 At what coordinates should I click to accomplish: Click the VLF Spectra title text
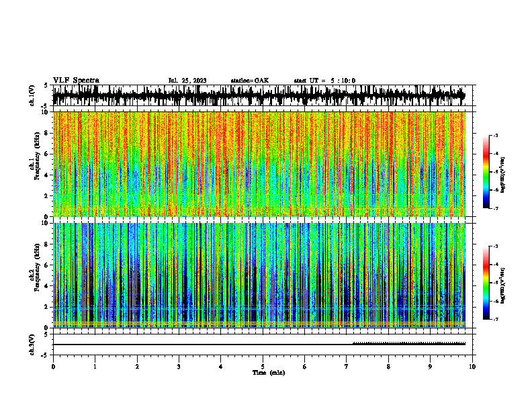(76, 81)
